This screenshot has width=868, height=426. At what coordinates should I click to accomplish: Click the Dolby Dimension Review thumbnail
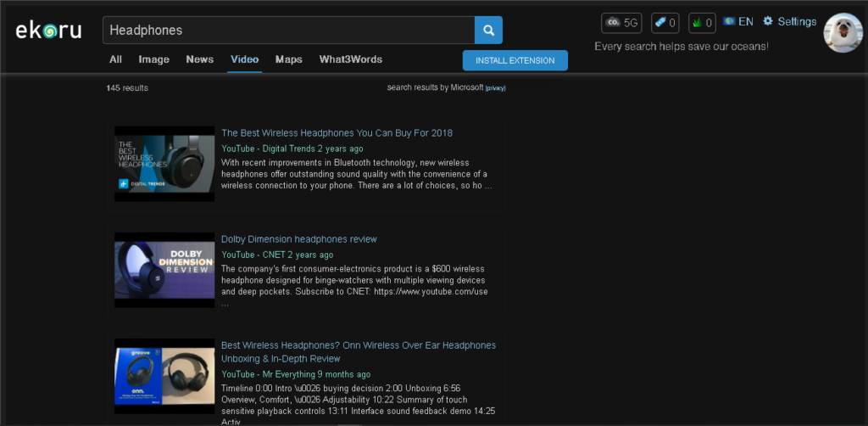pyautogui.click(x=164, y=271)
